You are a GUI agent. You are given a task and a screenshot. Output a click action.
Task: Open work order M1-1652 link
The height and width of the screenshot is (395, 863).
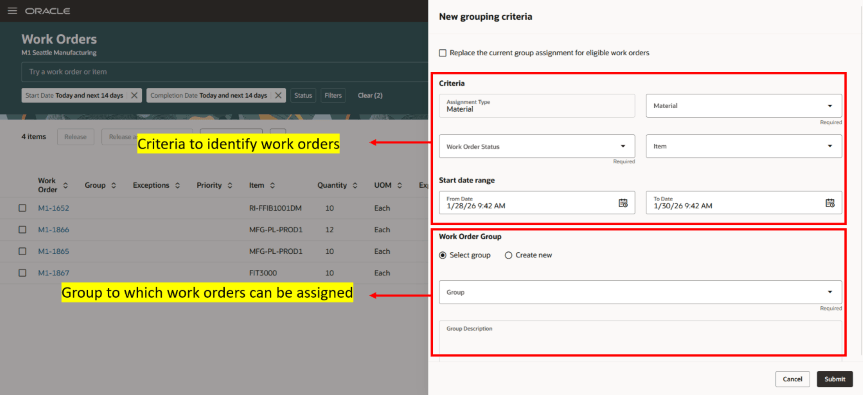[53, 208]
